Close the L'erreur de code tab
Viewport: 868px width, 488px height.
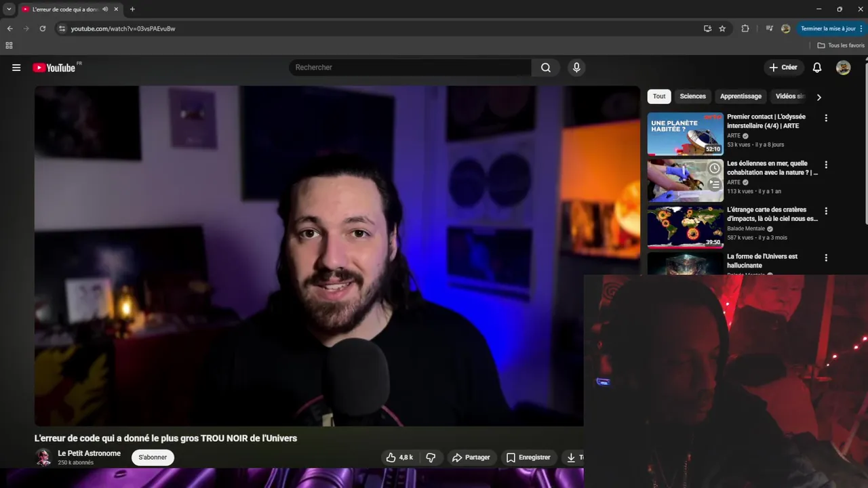click(116, 9)
